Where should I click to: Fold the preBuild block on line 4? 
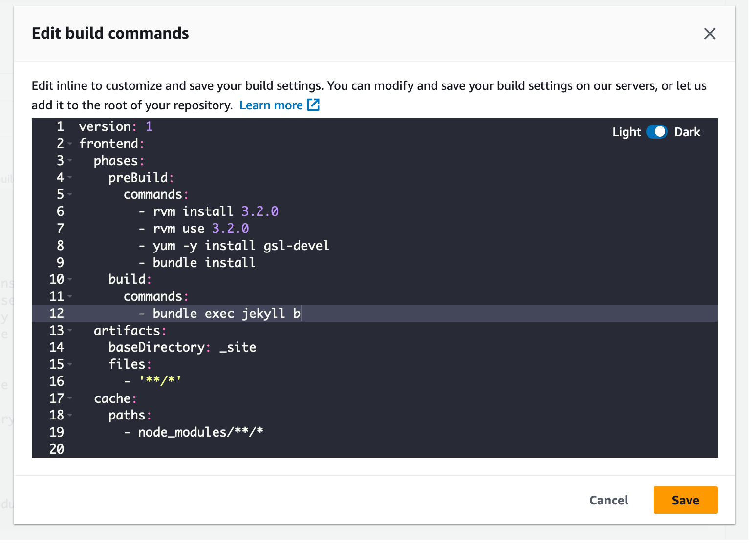point(70,178)
